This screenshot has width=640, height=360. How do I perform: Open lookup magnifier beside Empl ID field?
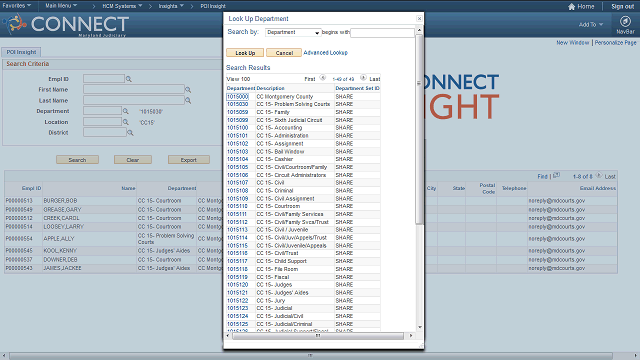coord(129,79)
